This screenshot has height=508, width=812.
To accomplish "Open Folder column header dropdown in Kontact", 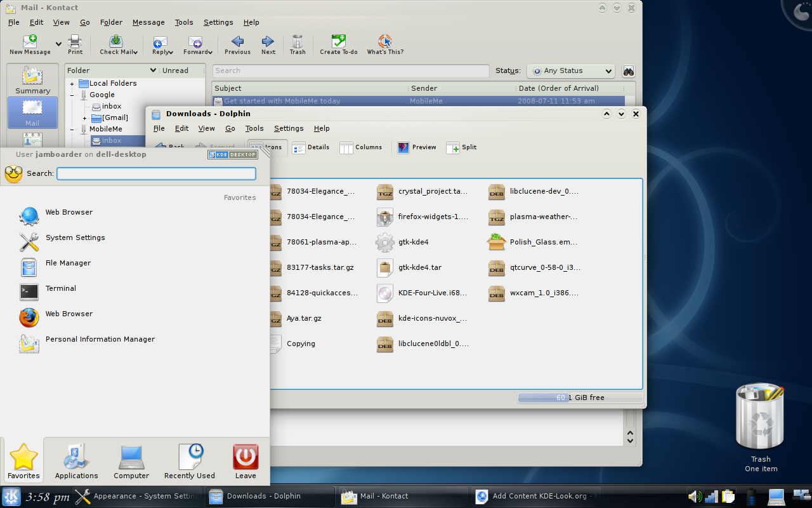I will pyautogui.click(x=153, y=70).
